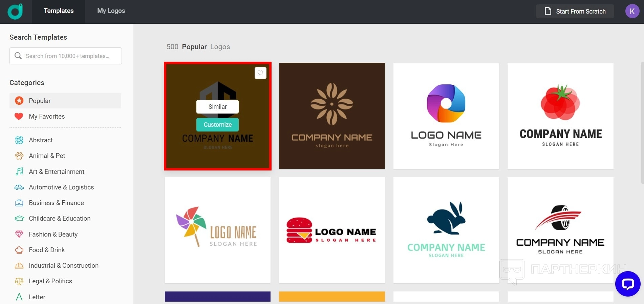
Task: Open user profile avatar K
Action: 632,11
